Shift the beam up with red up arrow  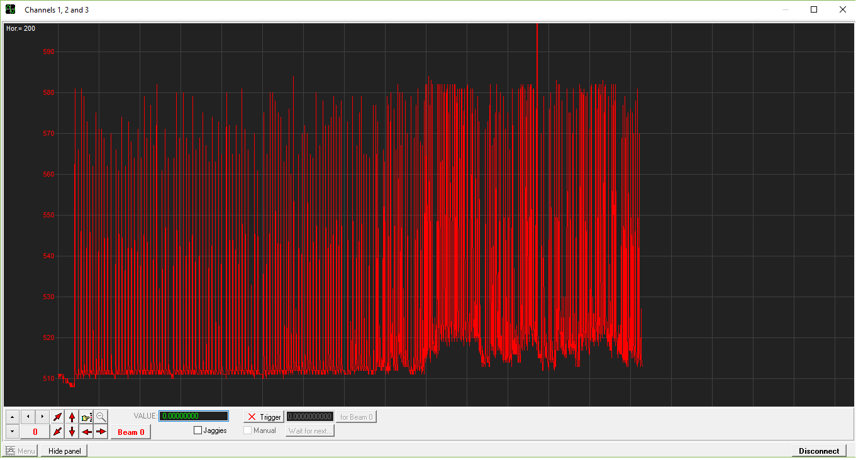tap(72, 417)
